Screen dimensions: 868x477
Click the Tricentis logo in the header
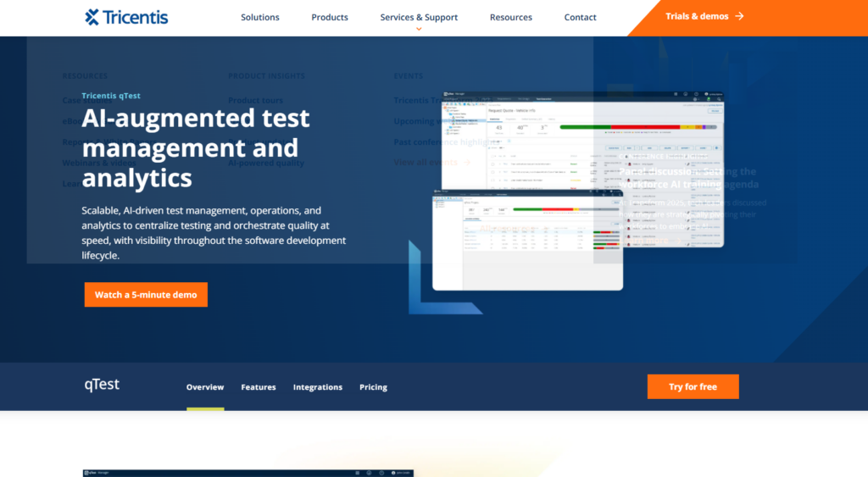click(127, 17)
